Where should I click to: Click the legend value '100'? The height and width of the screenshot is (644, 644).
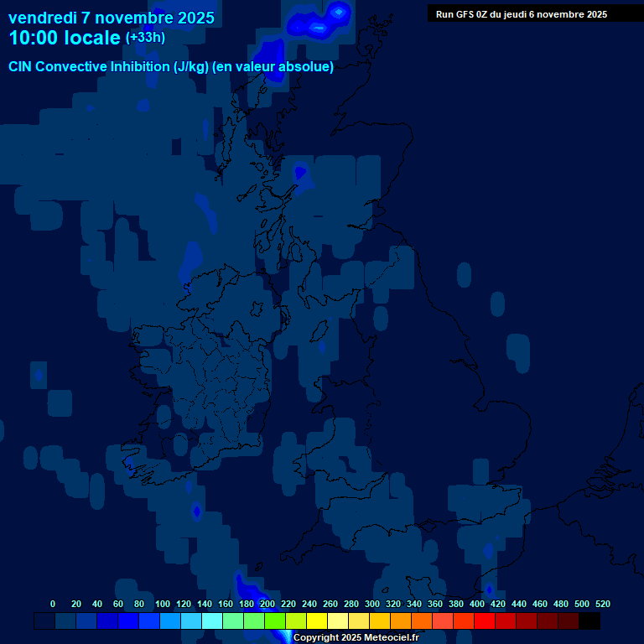tap(163, 604)
